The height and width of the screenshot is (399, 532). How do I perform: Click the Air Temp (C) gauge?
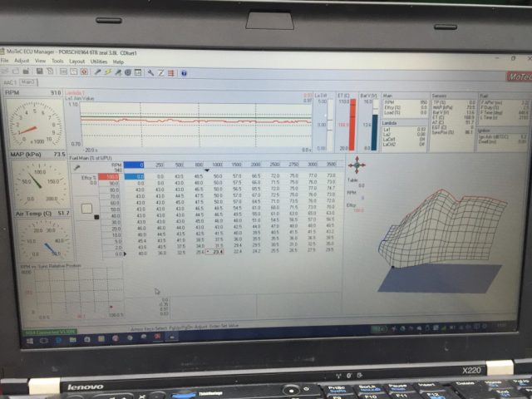click(x=44, y=240)
